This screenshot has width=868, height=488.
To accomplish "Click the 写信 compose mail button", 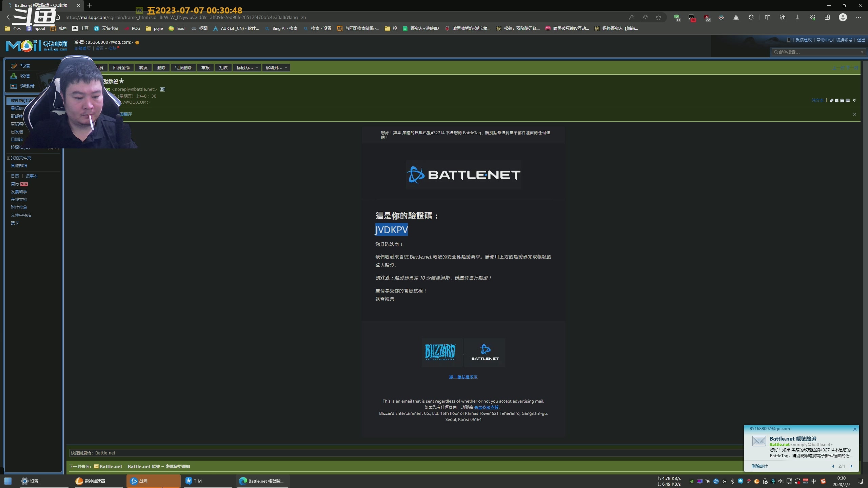I will click(20, 66).
